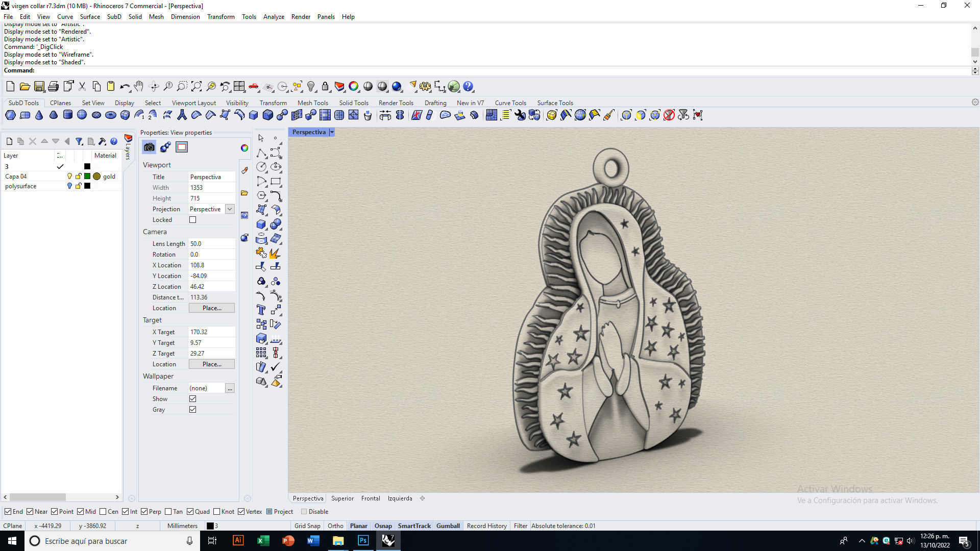
Task: Select the arrow pointer tool in sidebar
Action: 261,138
